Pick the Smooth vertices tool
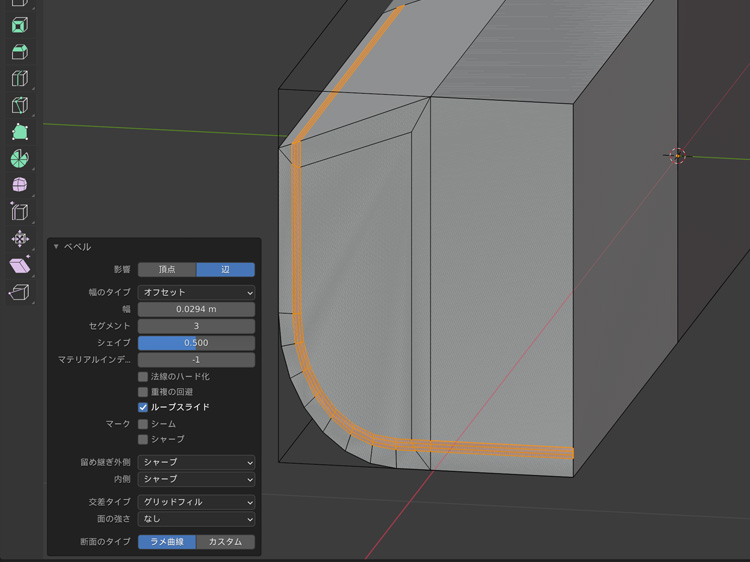Screen dimensions: 750x562 (x=19, y=186)
